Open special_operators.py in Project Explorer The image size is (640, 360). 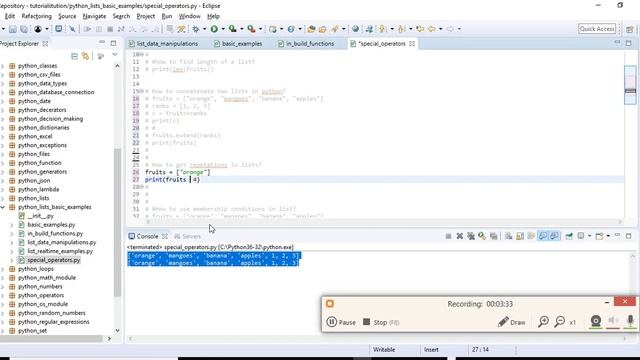coord(53,260)
